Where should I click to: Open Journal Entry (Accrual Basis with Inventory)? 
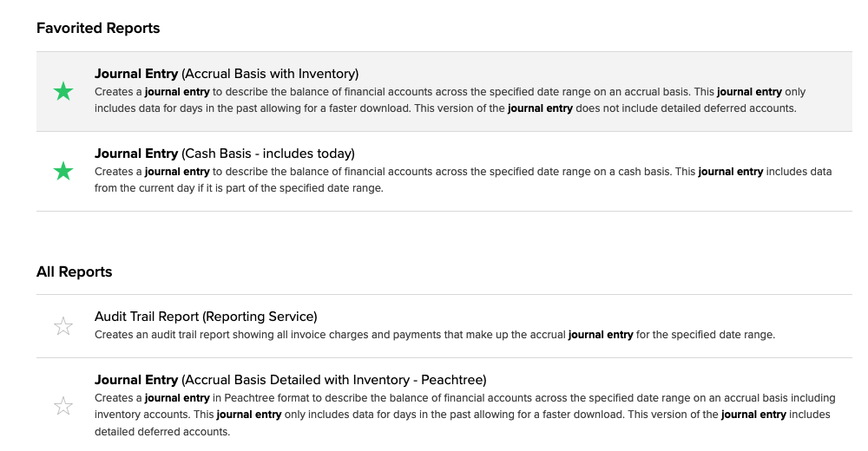(x=226, y=74)
